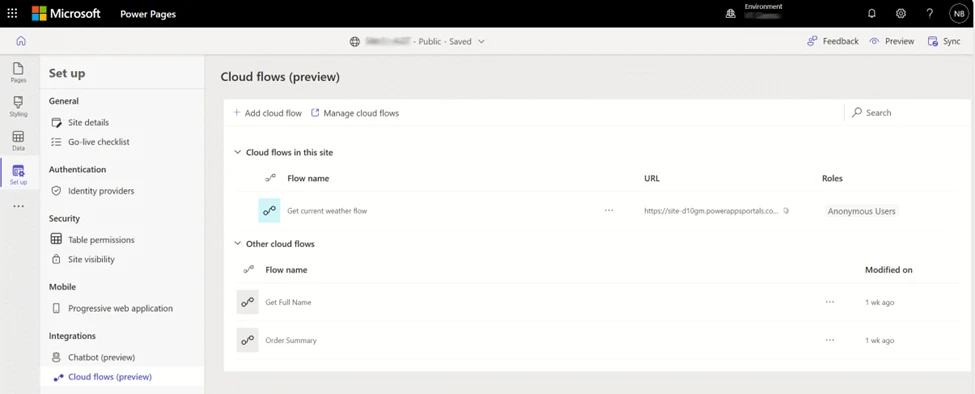
Task: Open Identity providers
Action: pos(93,191)
